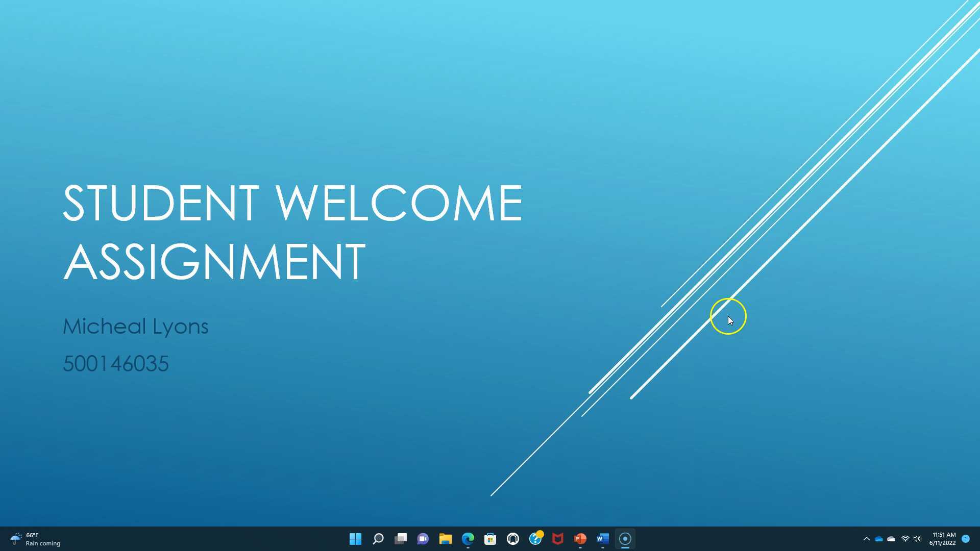Image resolution: width=980 pixels, height=551 pixels.
Task: Open OneDrive sync status
Action: tap(878, 539)
